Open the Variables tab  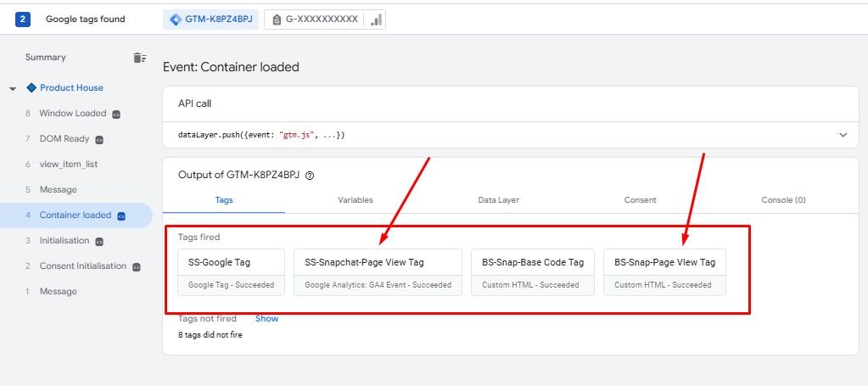(356, 200)
